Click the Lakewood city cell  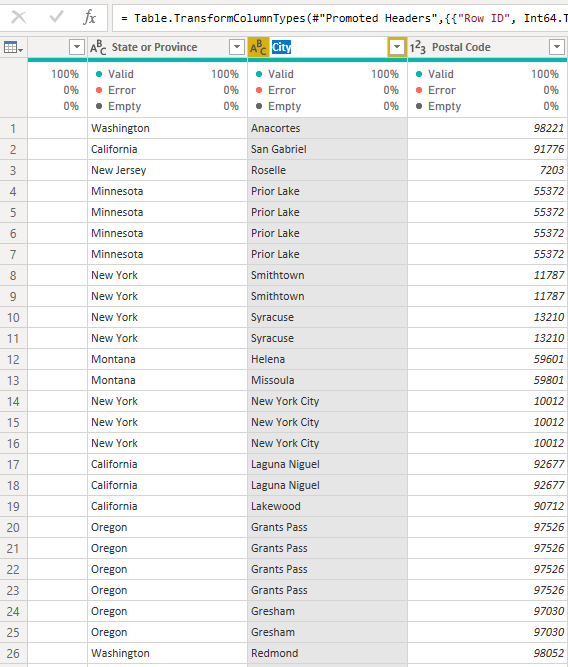(327, 506)
